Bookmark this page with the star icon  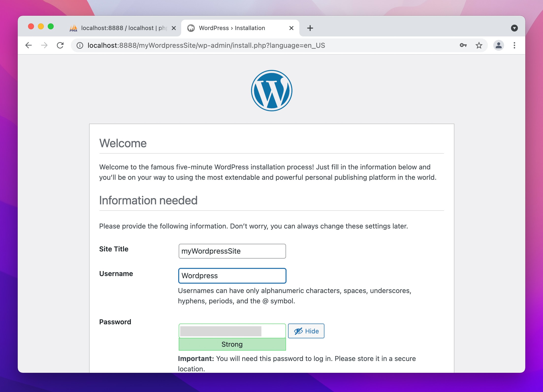pos(479,45)
